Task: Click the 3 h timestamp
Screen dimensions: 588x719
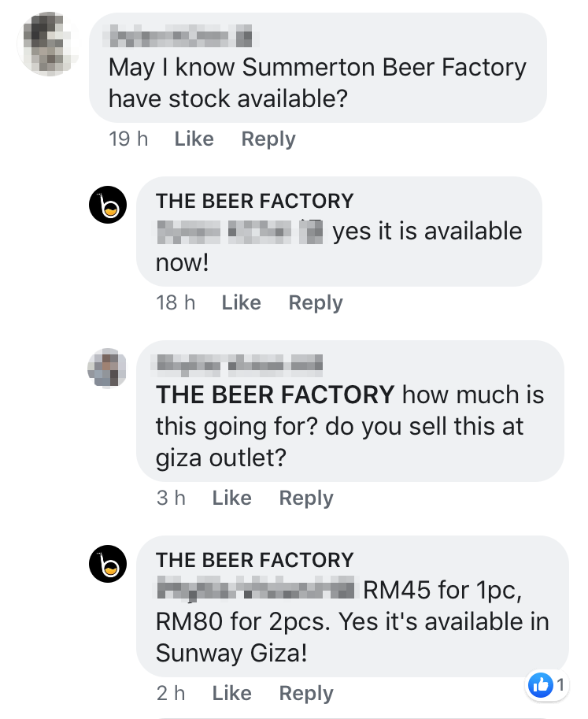Action: click(x=171, y=498)
